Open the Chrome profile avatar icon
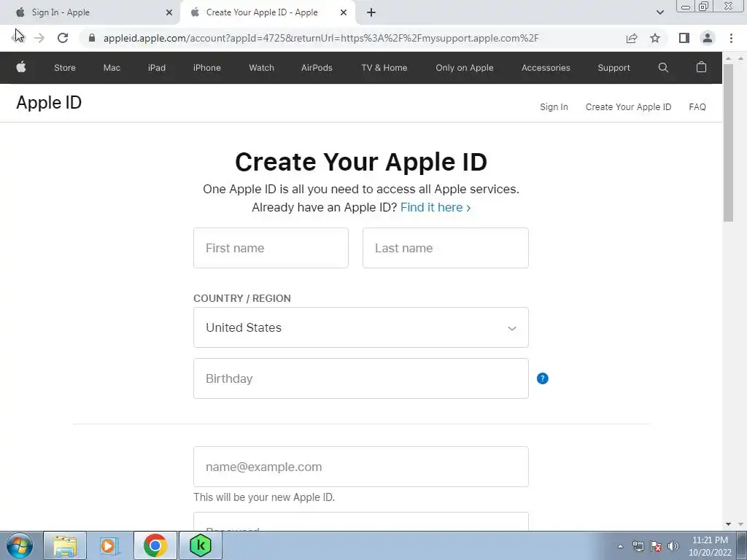This screenshot has width=747, height=560. (x=708, y=38)
